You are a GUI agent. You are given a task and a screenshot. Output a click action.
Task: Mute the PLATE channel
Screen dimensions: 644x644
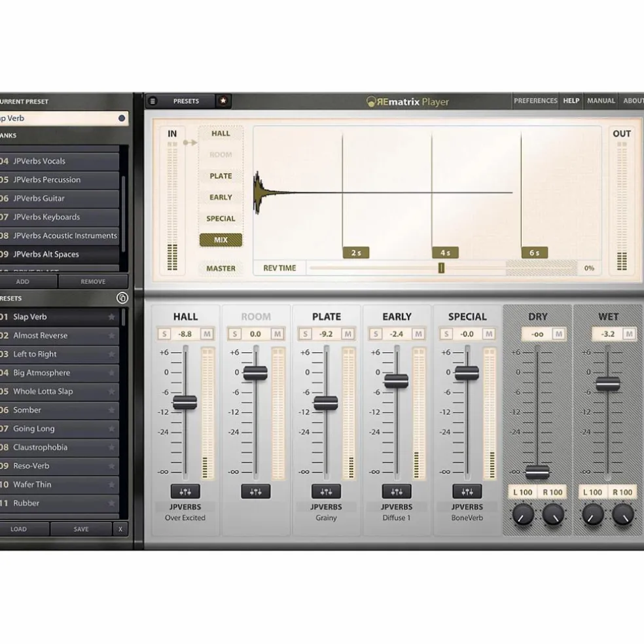tap(348, 334)
